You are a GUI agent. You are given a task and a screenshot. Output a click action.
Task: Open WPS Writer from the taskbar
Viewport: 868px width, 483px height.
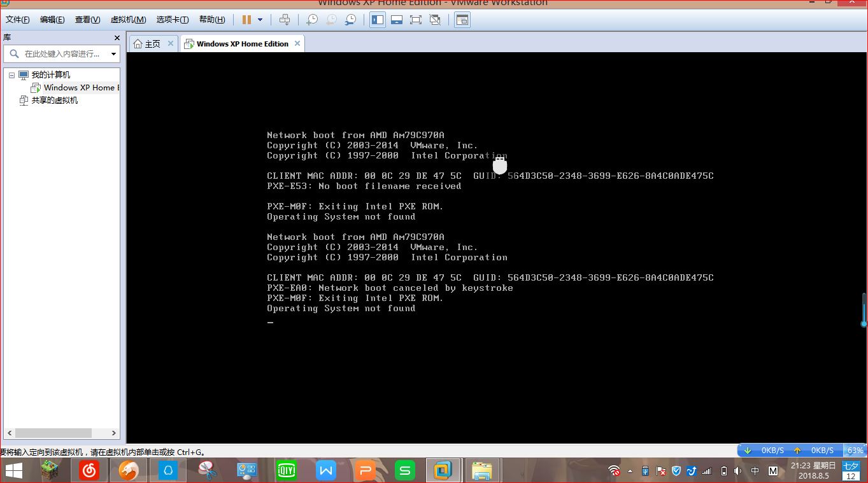pos(326,471)
